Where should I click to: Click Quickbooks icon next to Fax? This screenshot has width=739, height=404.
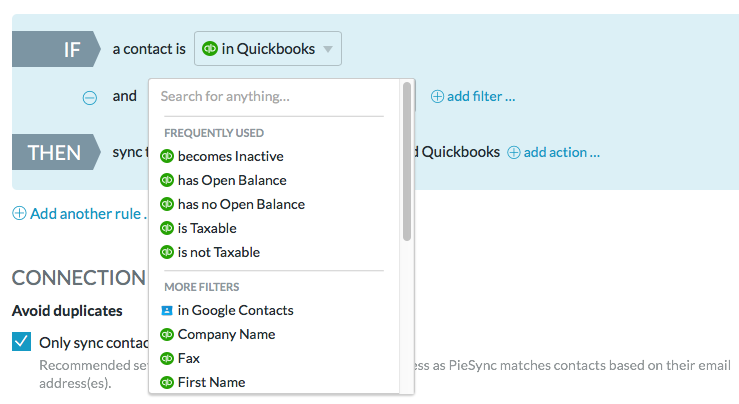167,358
